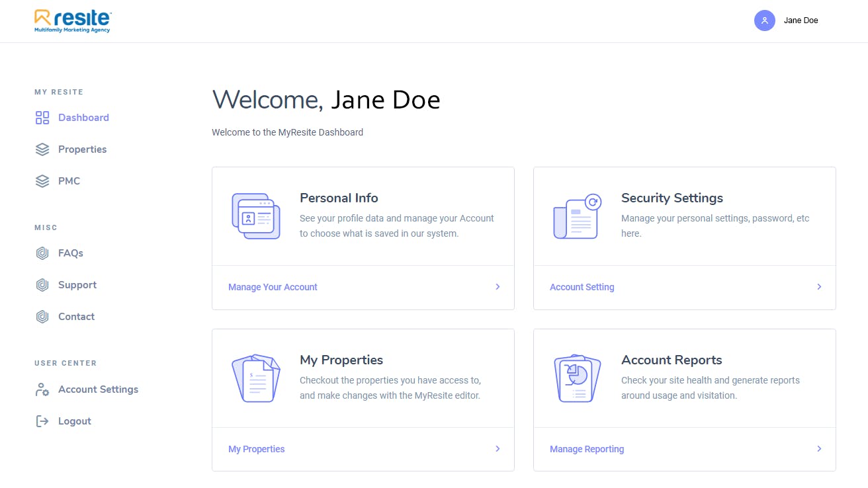Click chevron arrow beside Manage Reporting
The image size is (868, 488).
coord(819,449)
